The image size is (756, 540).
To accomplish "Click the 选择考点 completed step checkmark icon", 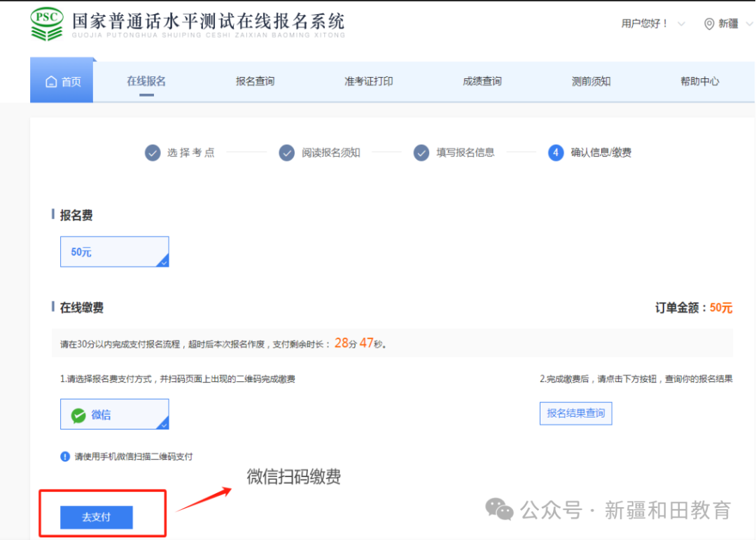I will [153, 152].
